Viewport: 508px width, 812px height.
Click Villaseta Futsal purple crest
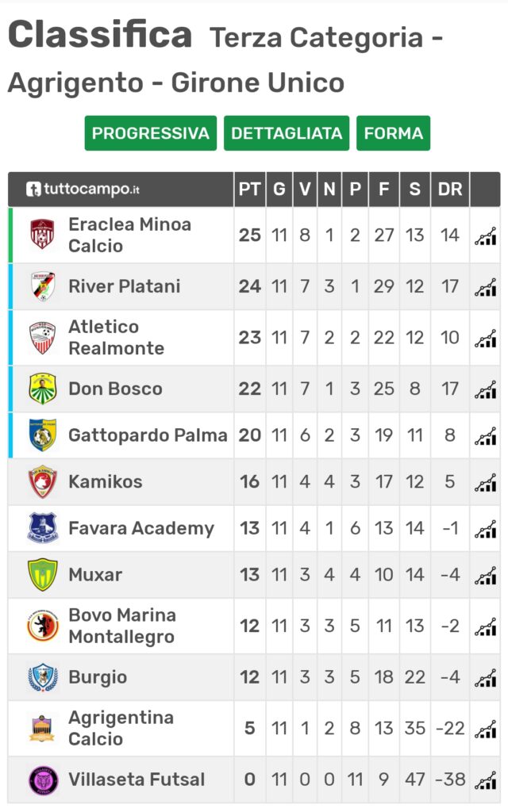tap(43, 779)
